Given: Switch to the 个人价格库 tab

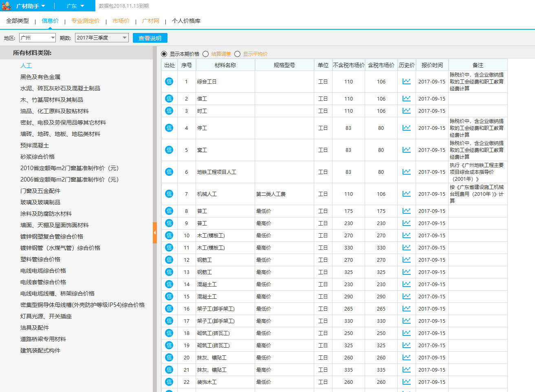Looking at the screenshot, I should [186, 21].
